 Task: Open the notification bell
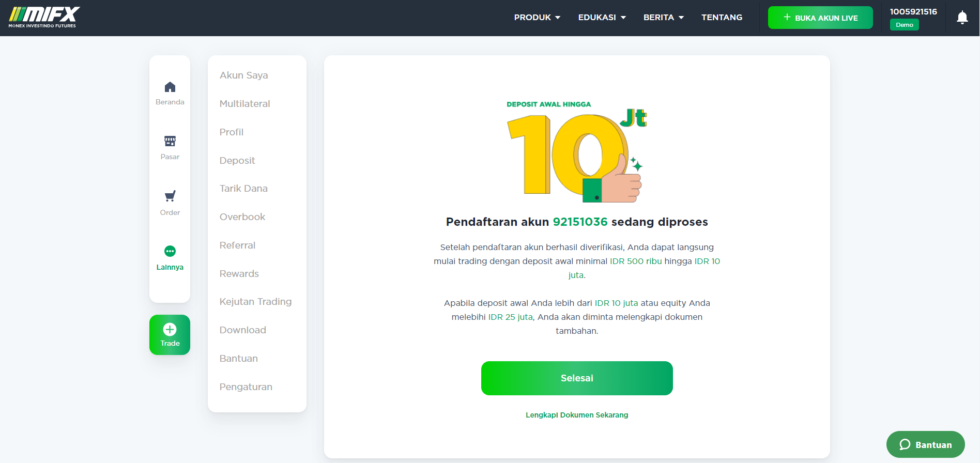click(x=962, y=18)
